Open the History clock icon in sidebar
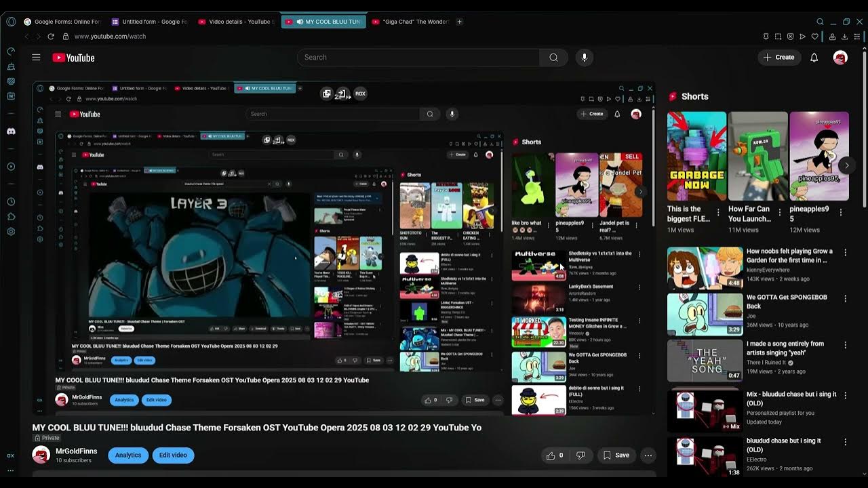The image size is (868, 488). click(11, 202)
